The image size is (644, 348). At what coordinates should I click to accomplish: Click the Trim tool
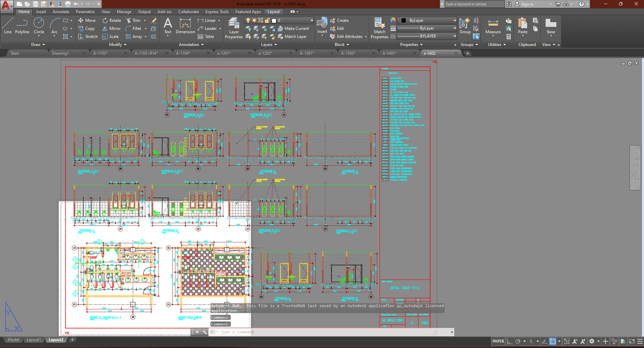(133, 20)
